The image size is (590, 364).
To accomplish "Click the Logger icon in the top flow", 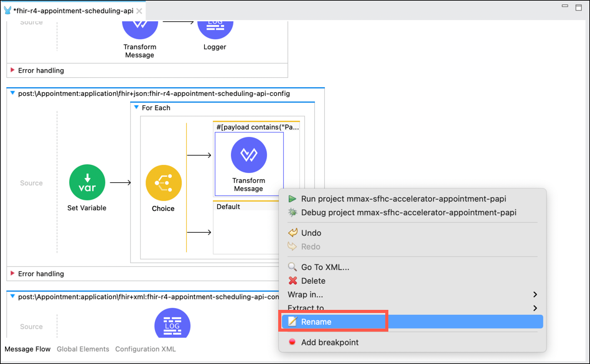I will 215,29.
